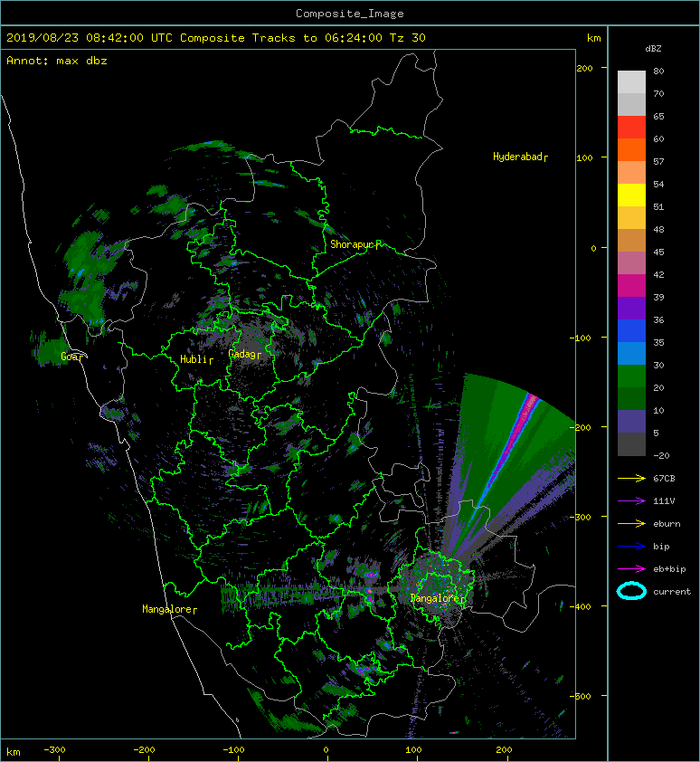Click the Annot: max dbz annotation text

57,61
